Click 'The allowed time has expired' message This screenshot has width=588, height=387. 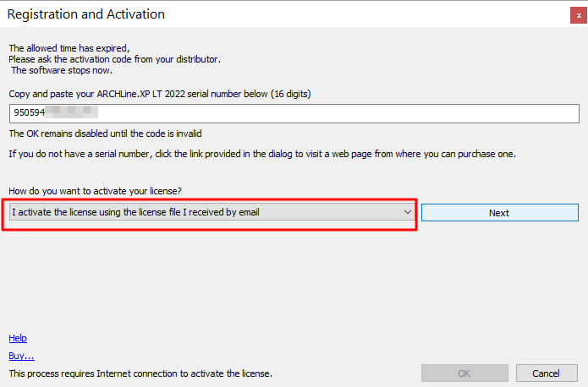point(69,48)
